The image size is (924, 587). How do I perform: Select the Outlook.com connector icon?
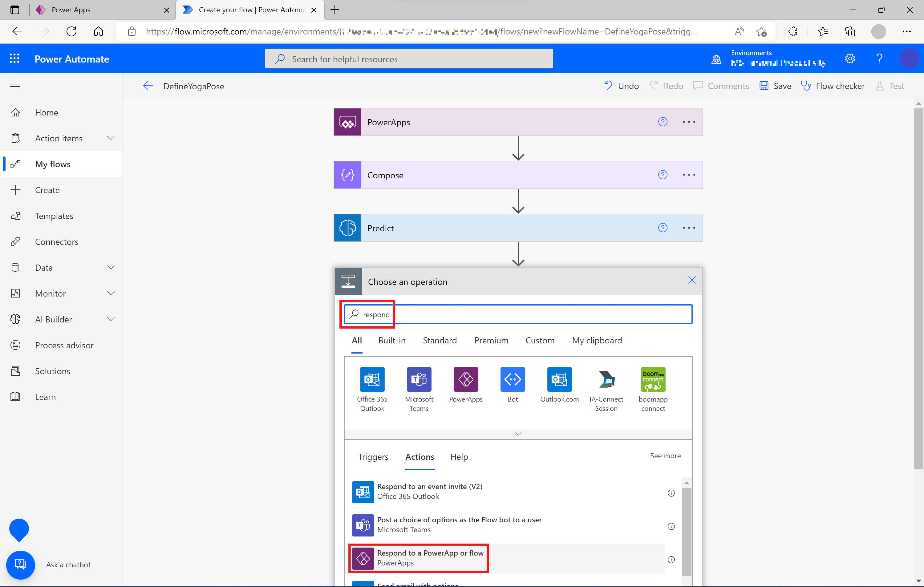pyautogui.click(x=559, y=379)
